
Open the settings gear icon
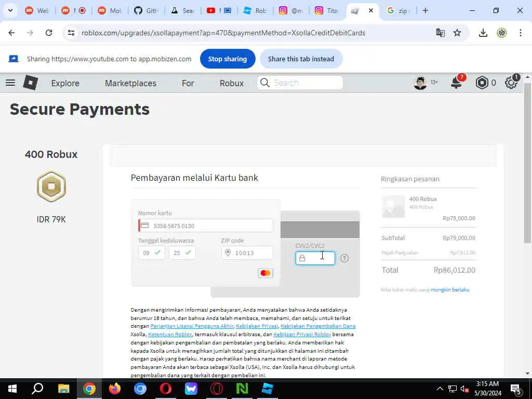point(511,83)
